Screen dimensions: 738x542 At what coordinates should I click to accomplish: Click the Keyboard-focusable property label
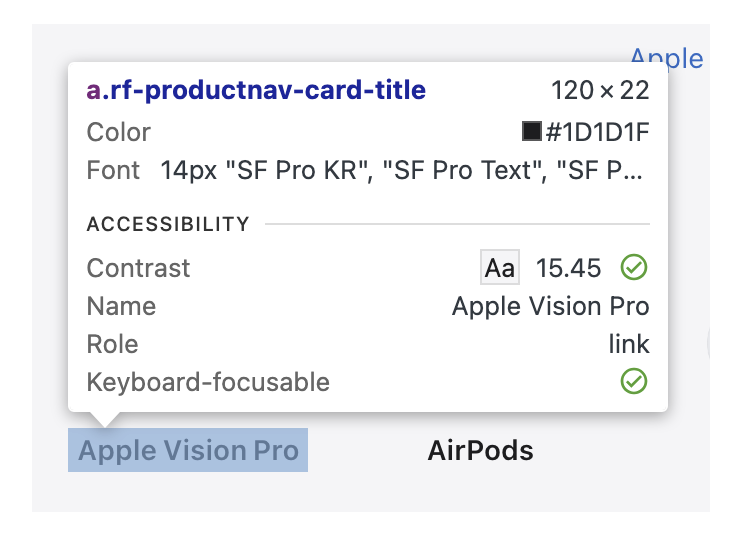pos(208,381)
